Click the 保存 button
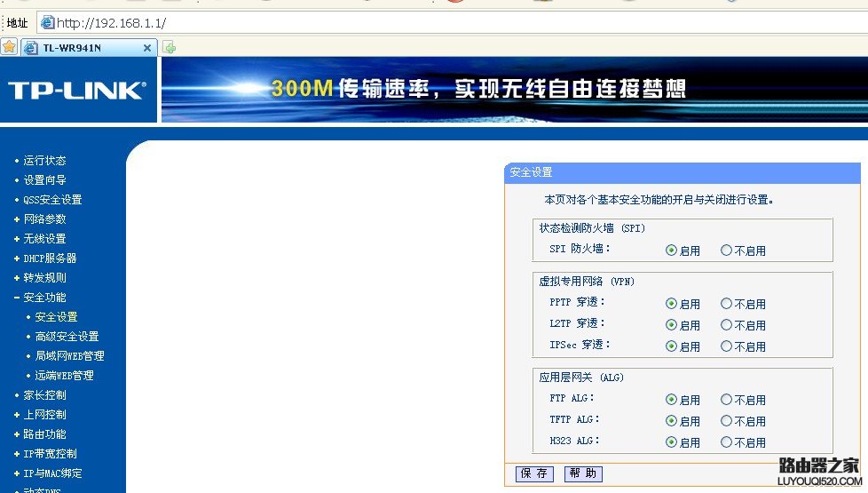 pyautogui.click(x=534, y=473)
